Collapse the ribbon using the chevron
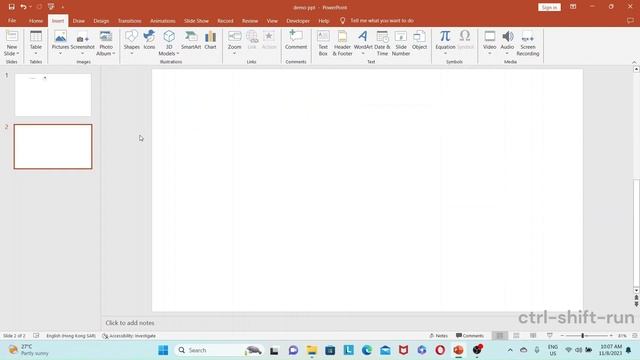 (x=634, y=62)
